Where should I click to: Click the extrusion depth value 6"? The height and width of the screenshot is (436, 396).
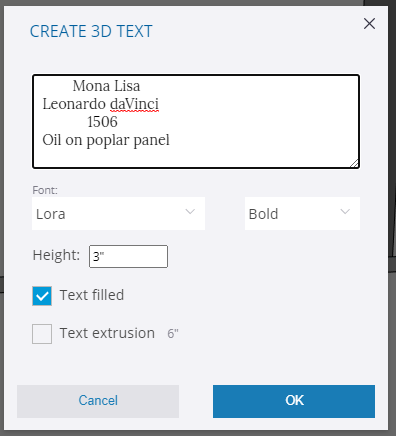point(173,333)
